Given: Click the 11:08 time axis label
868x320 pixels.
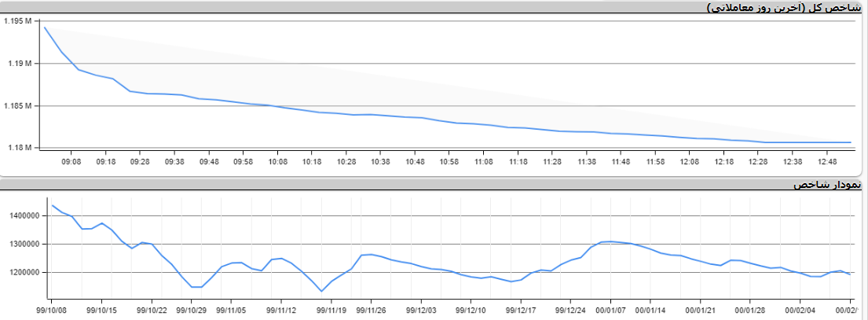Looking at the screenshot, I should [483, 161].
